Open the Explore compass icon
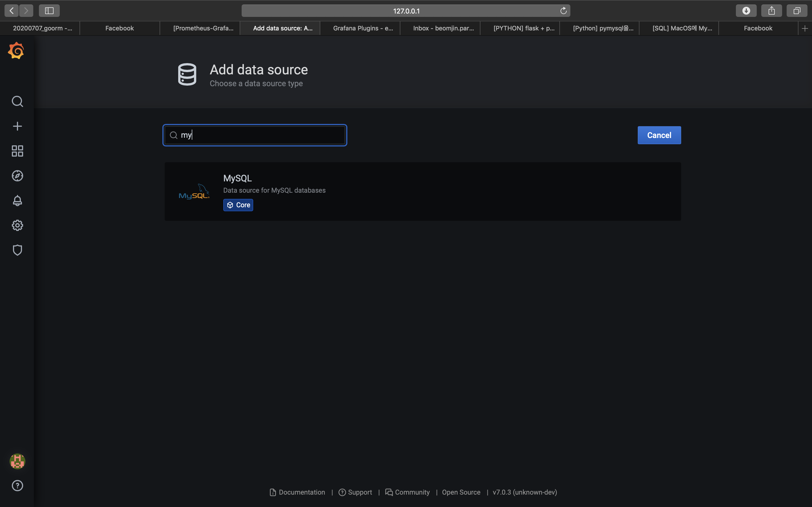 (17, 176)
